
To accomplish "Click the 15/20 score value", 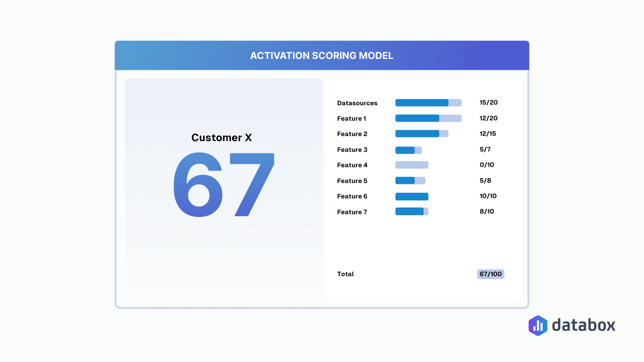I will click(x=488, y=103).
